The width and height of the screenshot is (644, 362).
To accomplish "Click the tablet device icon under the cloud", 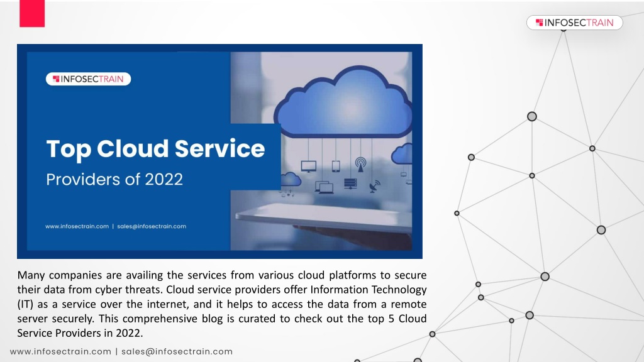I will coord(336,166).
